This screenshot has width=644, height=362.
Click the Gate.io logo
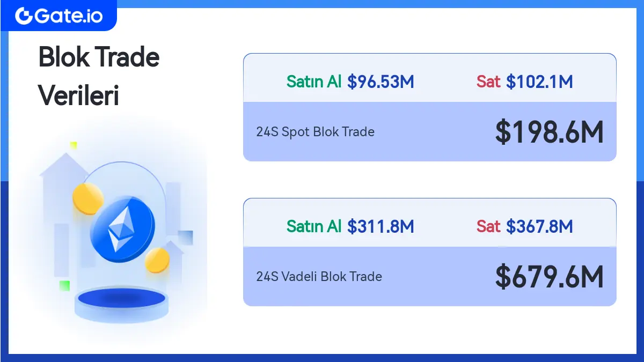[x=58, y=16]
